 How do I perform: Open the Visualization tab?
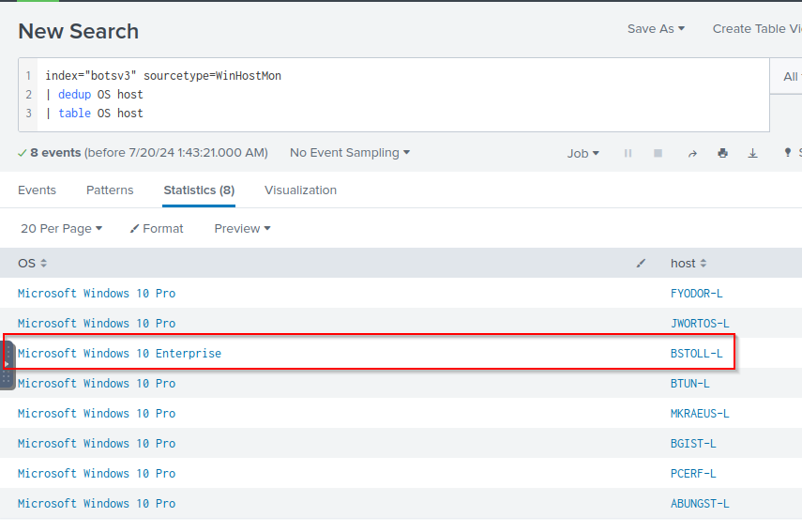pos(300,190)
